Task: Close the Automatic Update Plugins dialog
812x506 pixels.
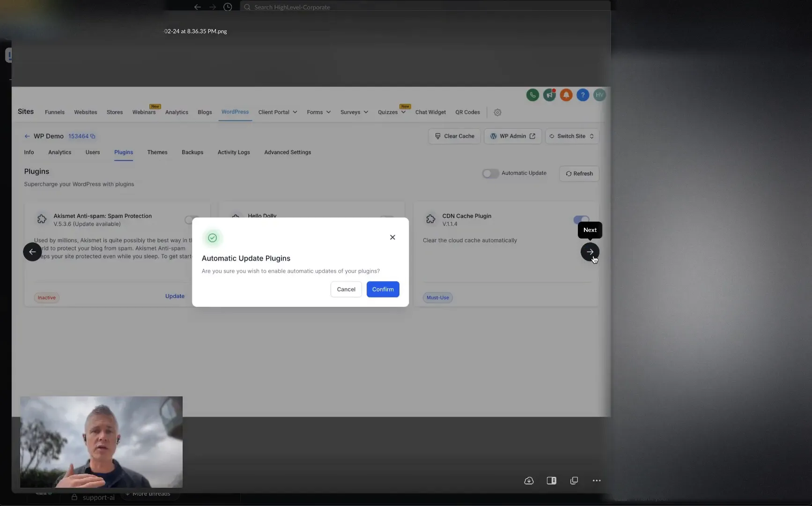Action: pos(392,237)
